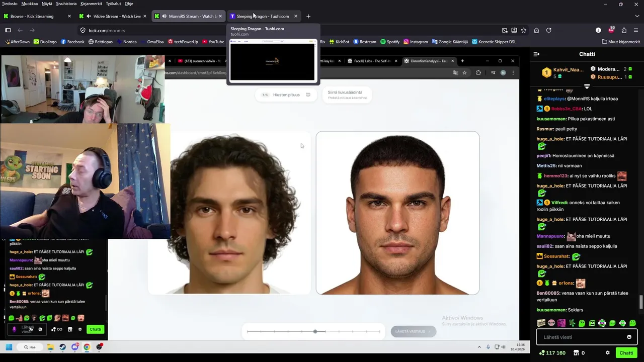The width and height of the screenshot is (644, 362).
Task: Open Windows taskbar search box Hae
Action: click(x=30, y=347)
